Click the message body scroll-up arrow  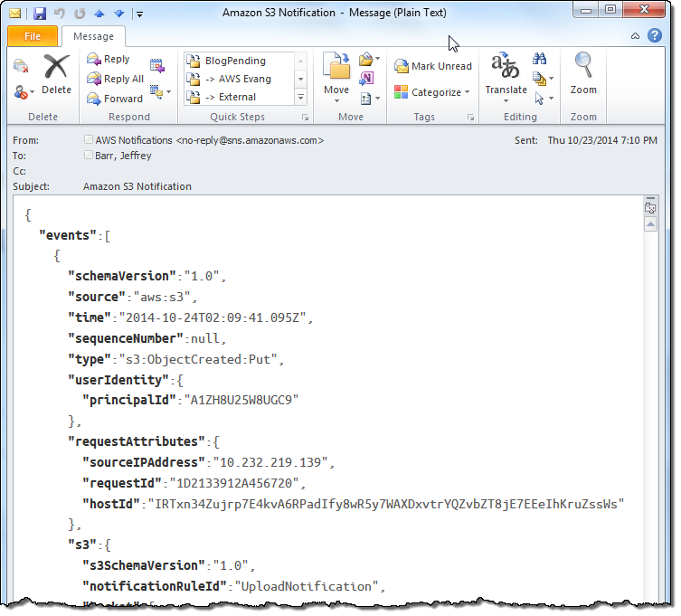(650, 224)
